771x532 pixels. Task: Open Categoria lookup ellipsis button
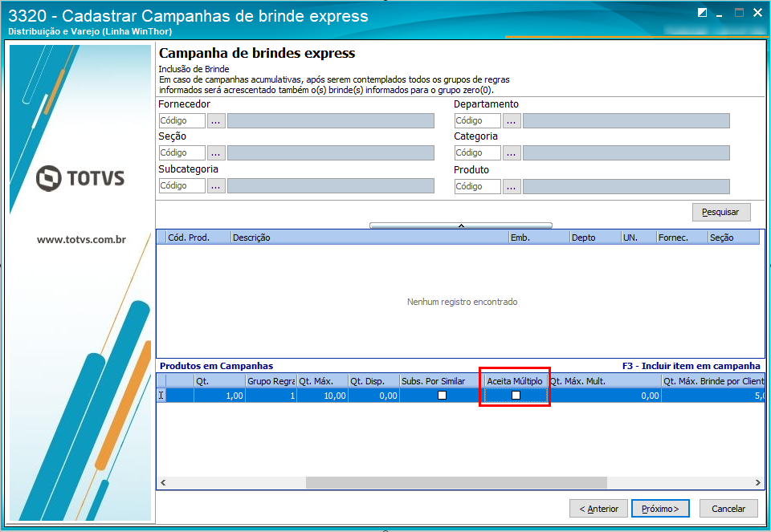[x=512, y=153]
